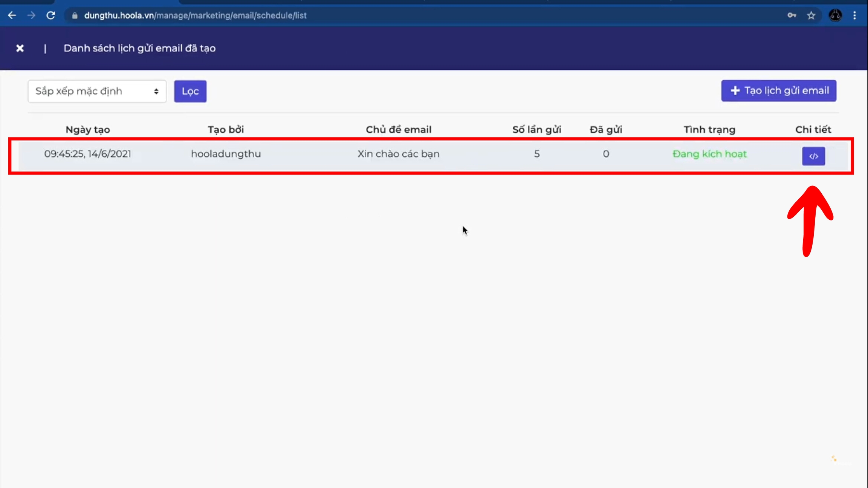
Task: Bookmark this page with star icon
Action: [811, 15]
